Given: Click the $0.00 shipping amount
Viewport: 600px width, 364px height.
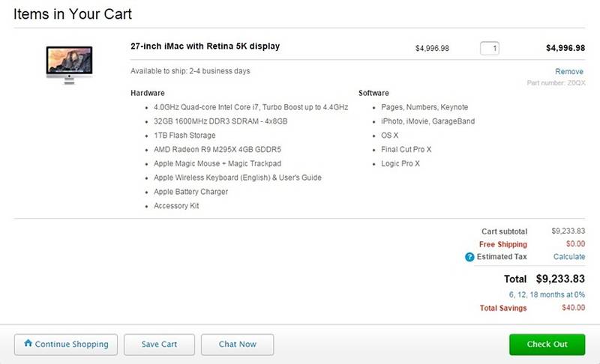Looking at the screenshot, I should [x=575, y=243].
